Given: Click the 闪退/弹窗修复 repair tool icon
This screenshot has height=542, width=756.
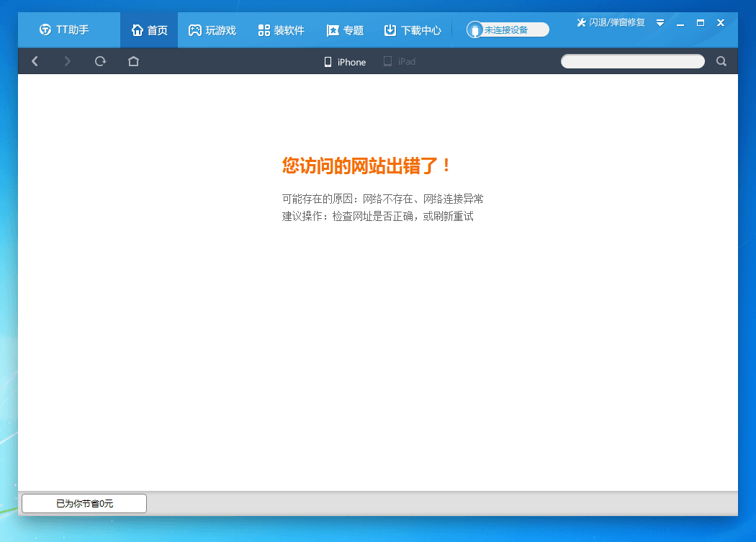Looking at the screenshot, I should pos(580,22).
